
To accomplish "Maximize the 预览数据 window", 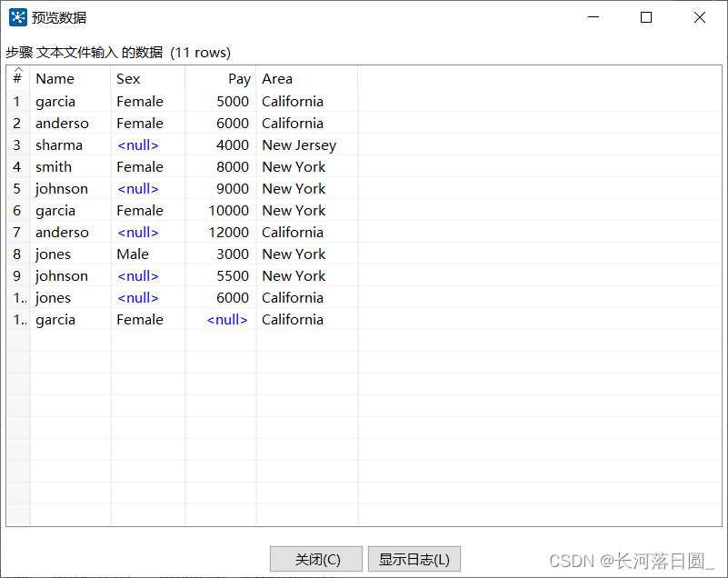I will 646,17.
